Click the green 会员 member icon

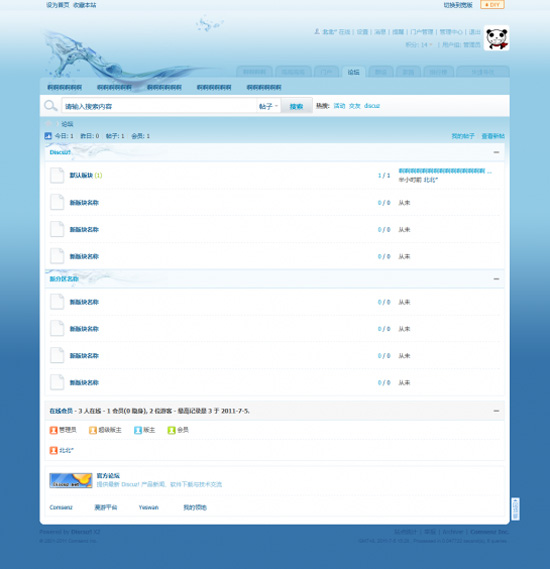pyautogui.click(x=171, y=430)
